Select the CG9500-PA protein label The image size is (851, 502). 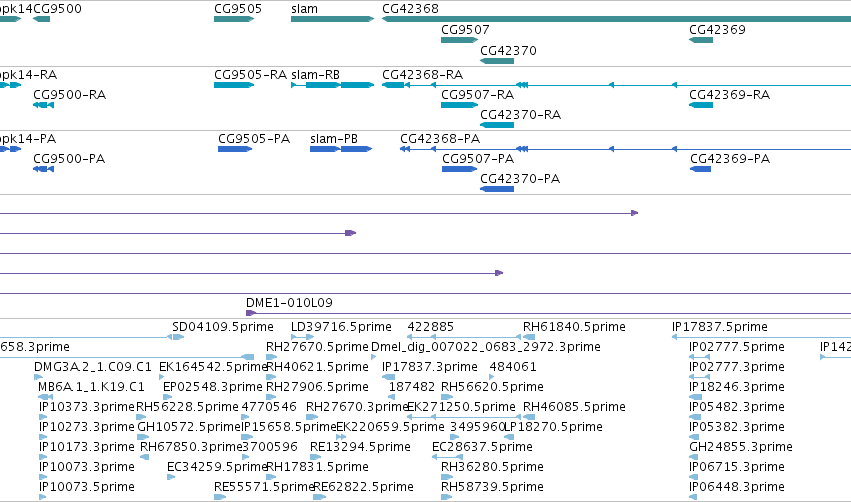tap(69, 158)
